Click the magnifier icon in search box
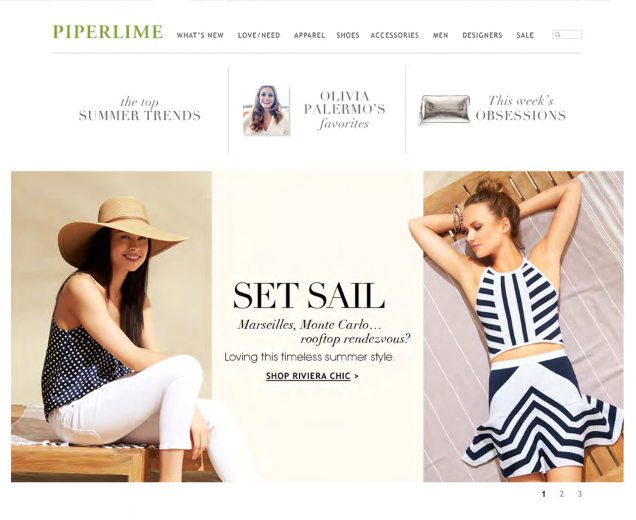The height and width of the screenshot is (520, 636). (557, 35)
